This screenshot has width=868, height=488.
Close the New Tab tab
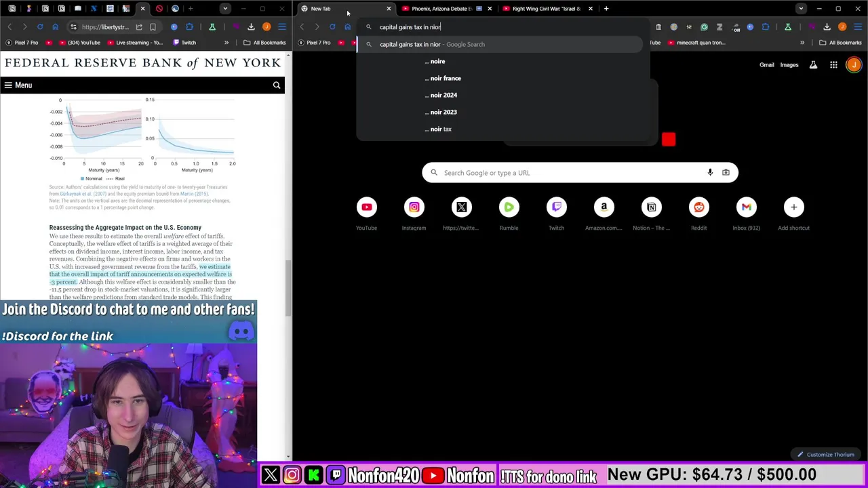[389, 9]
